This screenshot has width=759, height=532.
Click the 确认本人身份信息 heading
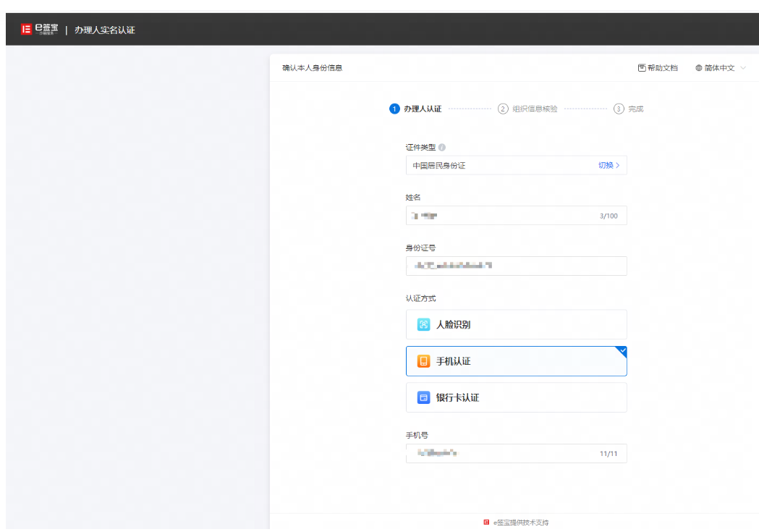(x=313, y=68)
